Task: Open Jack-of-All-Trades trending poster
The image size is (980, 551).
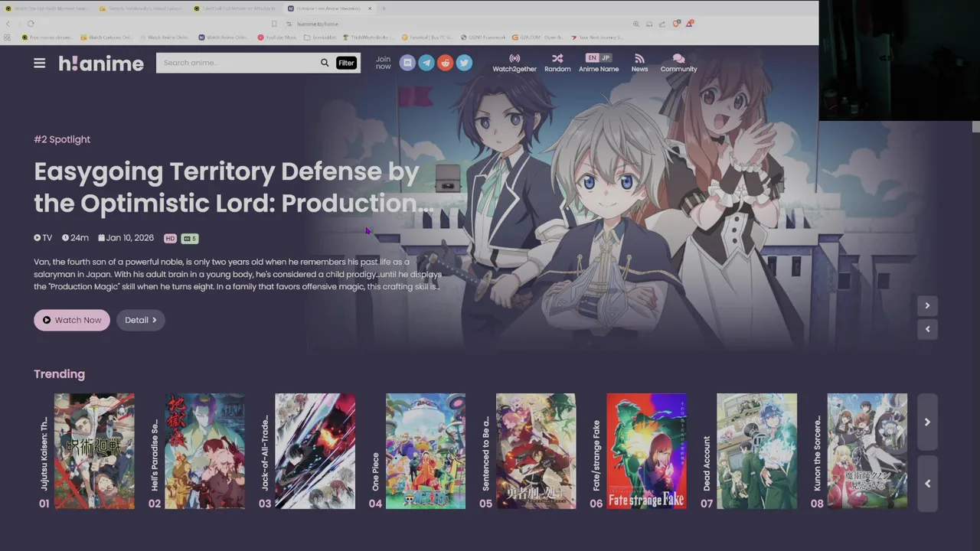Action: pyautogui.click(x=315, y=451)
